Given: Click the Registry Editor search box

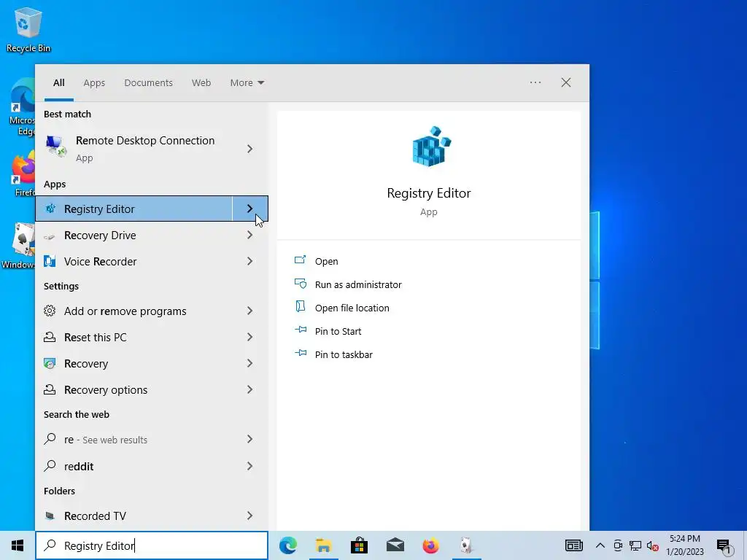Looking at the screenshot, I should (152, 545).
